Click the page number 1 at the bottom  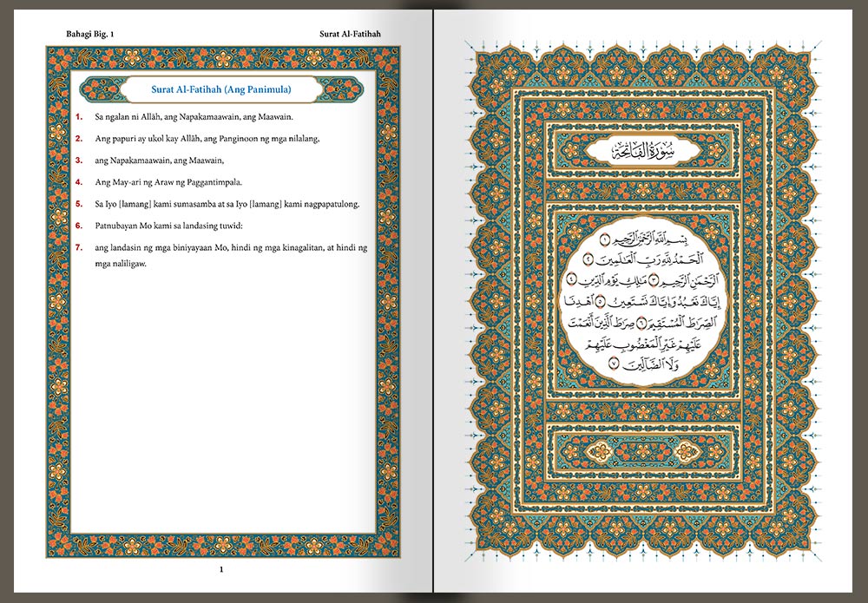coord(221,569)
